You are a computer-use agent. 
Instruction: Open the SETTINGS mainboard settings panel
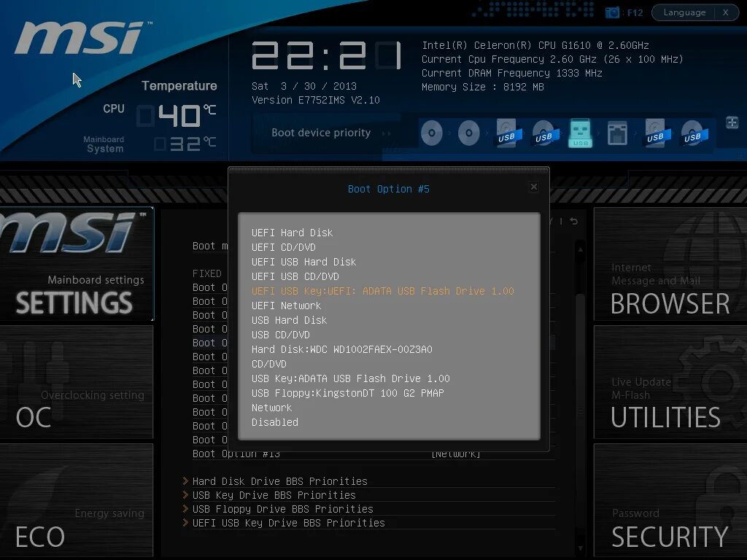tap(76, 264)
